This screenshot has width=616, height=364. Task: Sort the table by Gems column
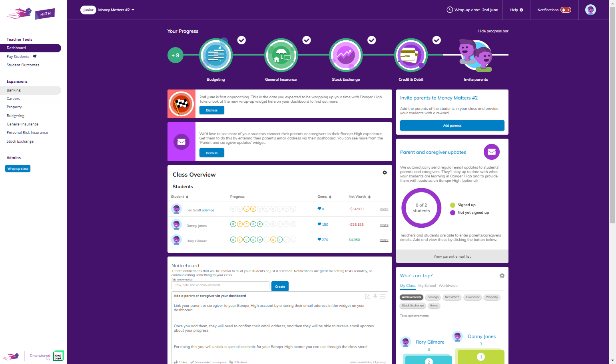coord(325,197)
